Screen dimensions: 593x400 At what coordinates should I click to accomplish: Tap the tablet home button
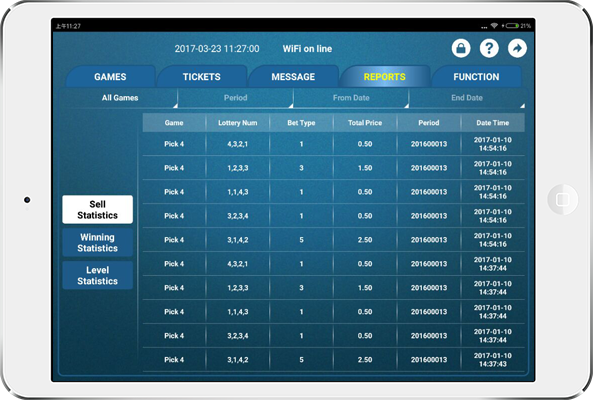pos(562,199)
